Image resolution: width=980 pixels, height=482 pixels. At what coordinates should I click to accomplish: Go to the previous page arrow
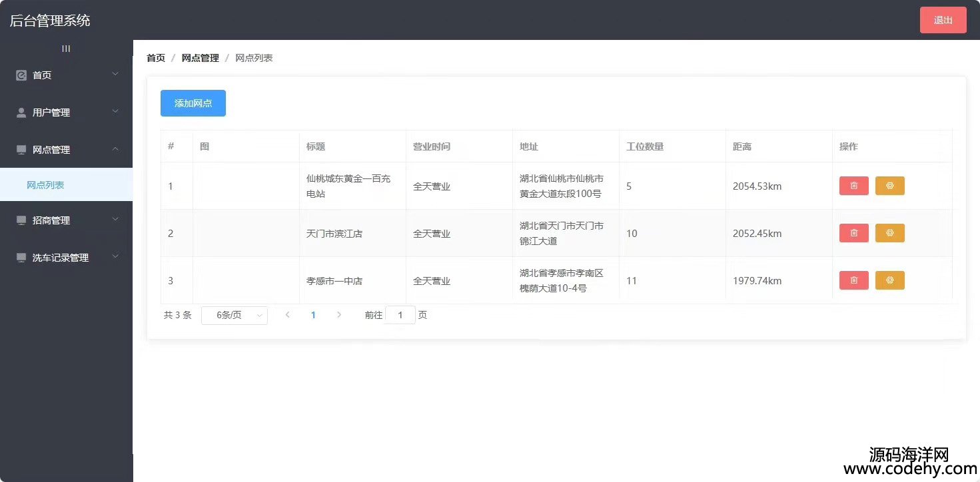tap(287, 315)
